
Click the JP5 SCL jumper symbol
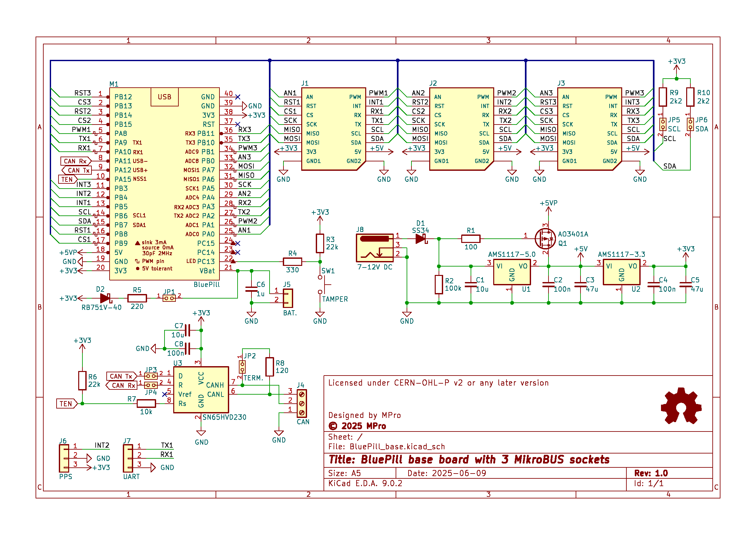[663, 124]
